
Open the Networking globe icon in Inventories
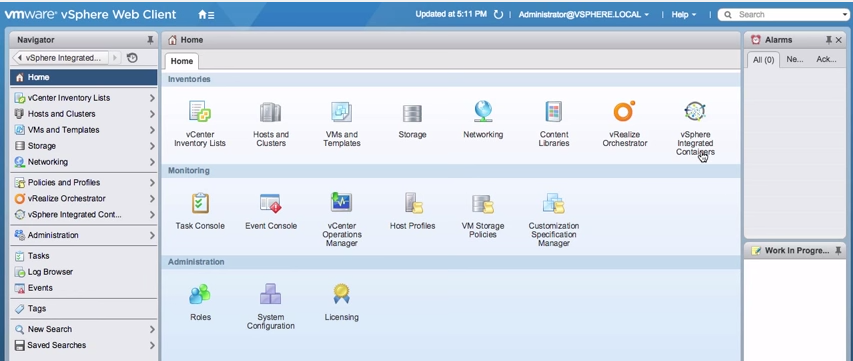(x=483, y=111)
